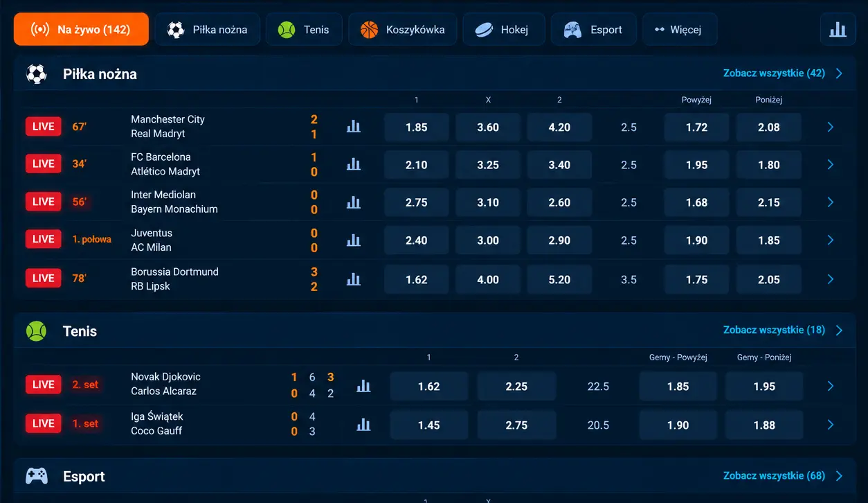Select Iga Świątek win odds 1.45
This screenshot has height=503, width=868.
point(429,425)
